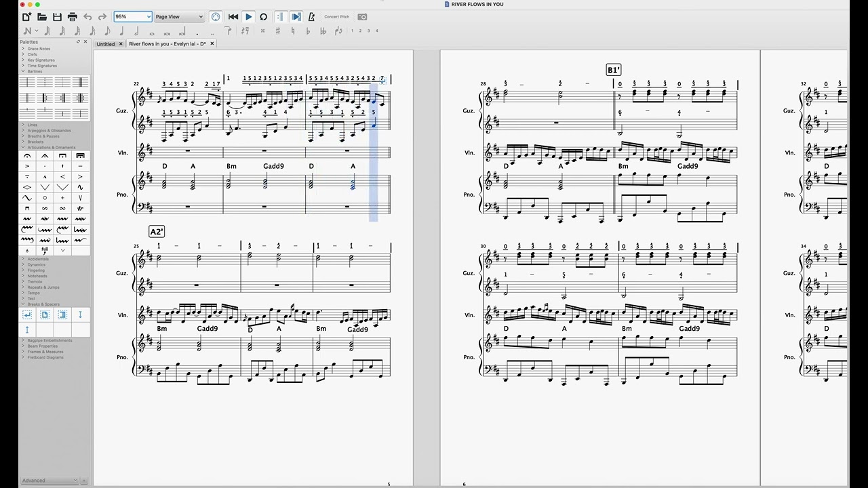
Task: Print the score using the printer icon
Action: pos(72,17)
